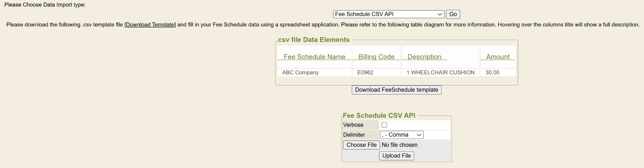Viewport: 644px width, 168px height.
Task: Open the data import type dropdown
Action: point(388,14)
